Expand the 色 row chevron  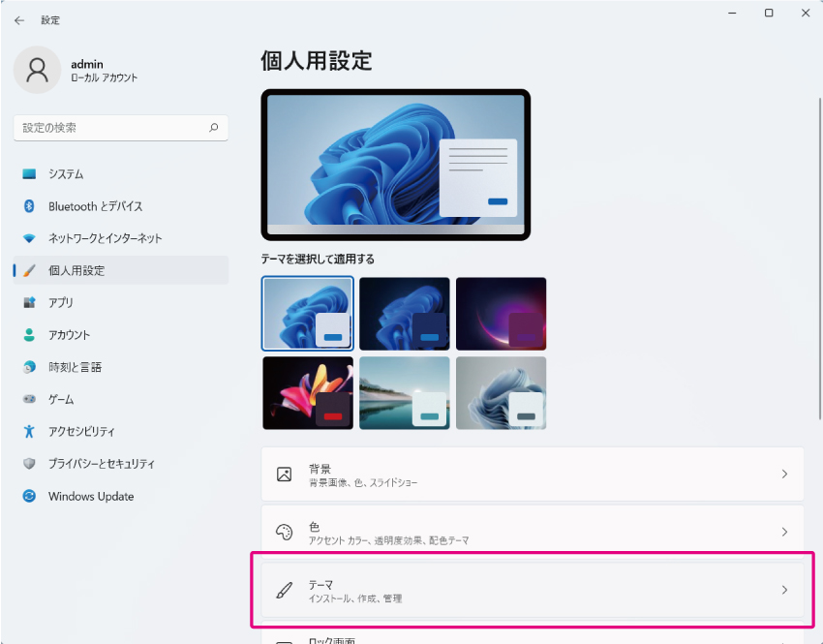(784, 532)
